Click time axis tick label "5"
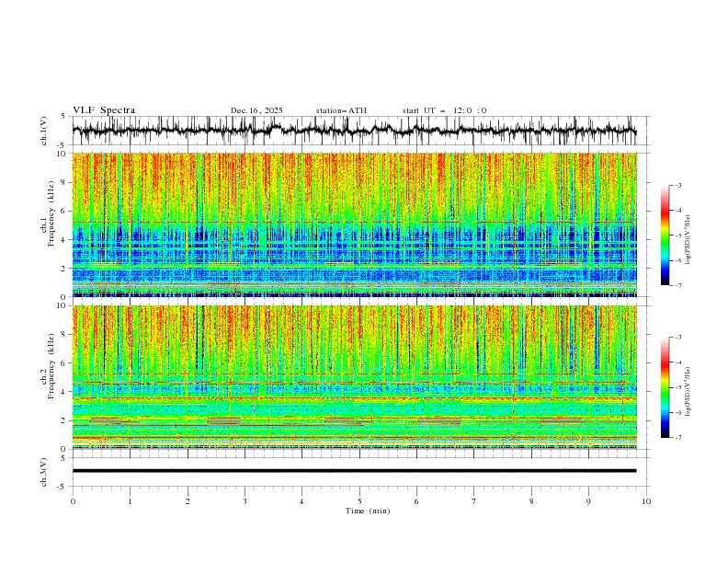 pyautogui.click(x=359, y=501)
